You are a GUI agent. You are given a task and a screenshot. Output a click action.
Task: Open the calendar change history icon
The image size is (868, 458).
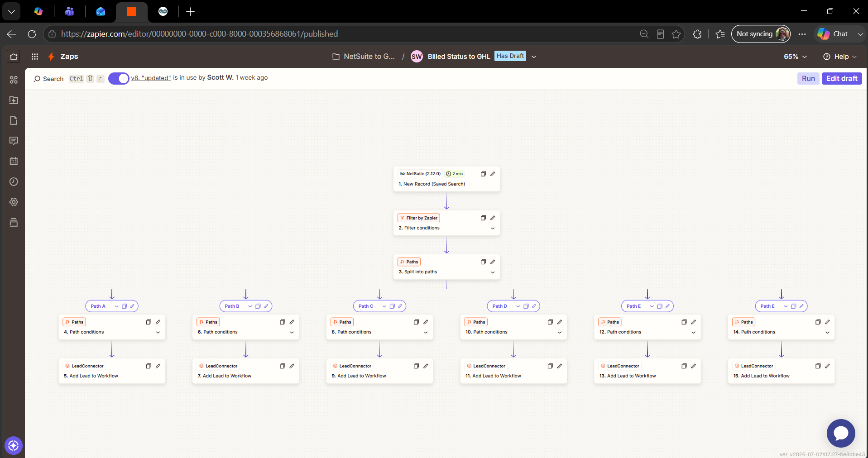pyautogui.click(x=14, y=161)
